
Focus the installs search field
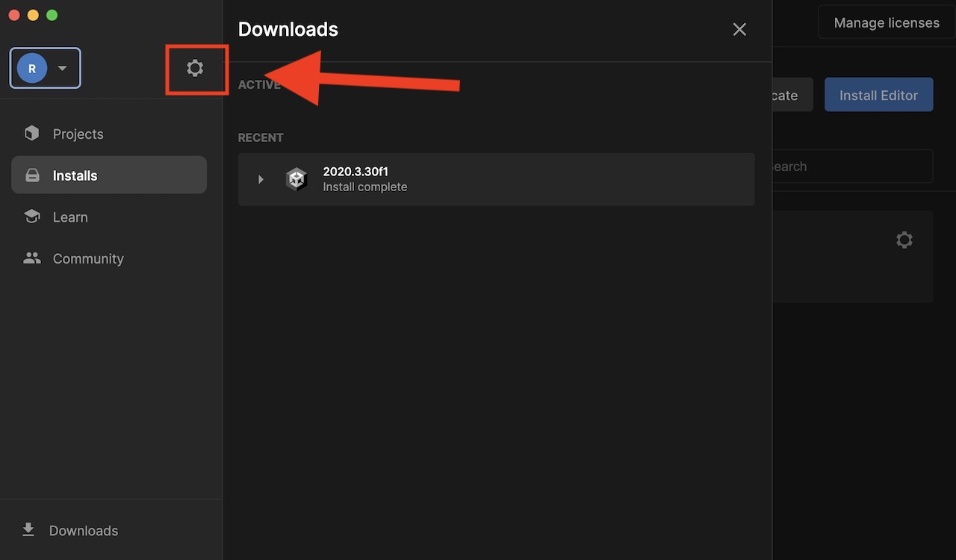click(851, 167)
